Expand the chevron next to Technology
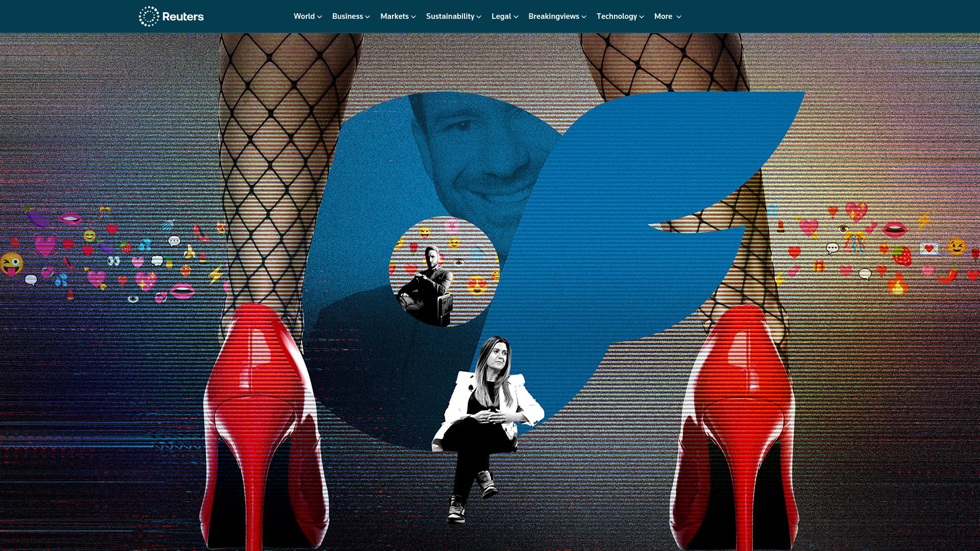 pyautogui.click(x=642, y=17)
